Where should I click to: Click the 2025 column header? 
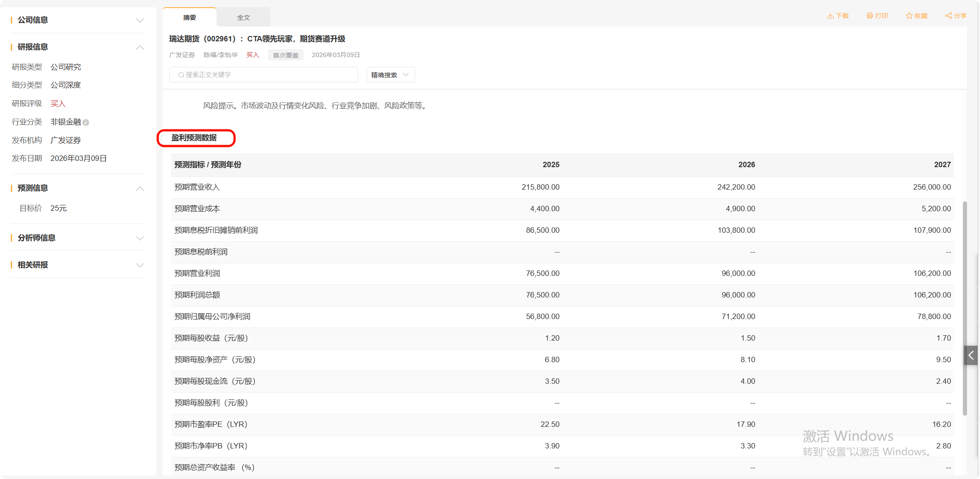pyautogui.click(x=551, y=164)
